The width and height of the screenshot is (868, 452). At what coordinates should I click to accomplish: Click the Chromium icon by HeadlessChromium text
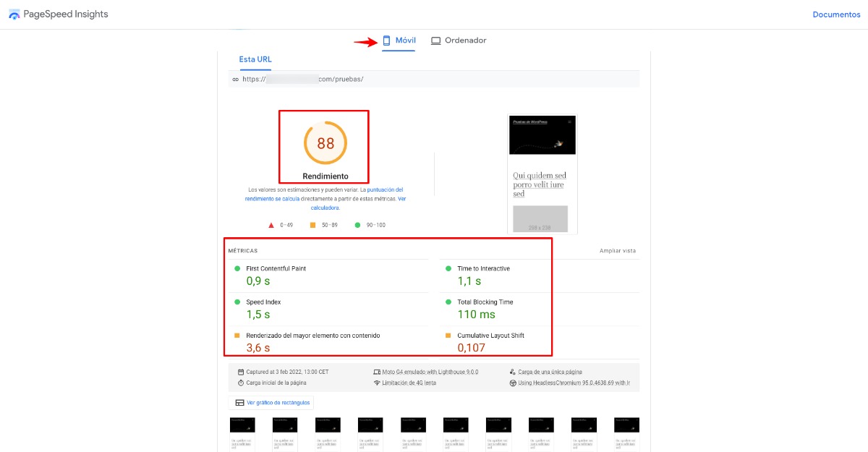click(513, 383)
